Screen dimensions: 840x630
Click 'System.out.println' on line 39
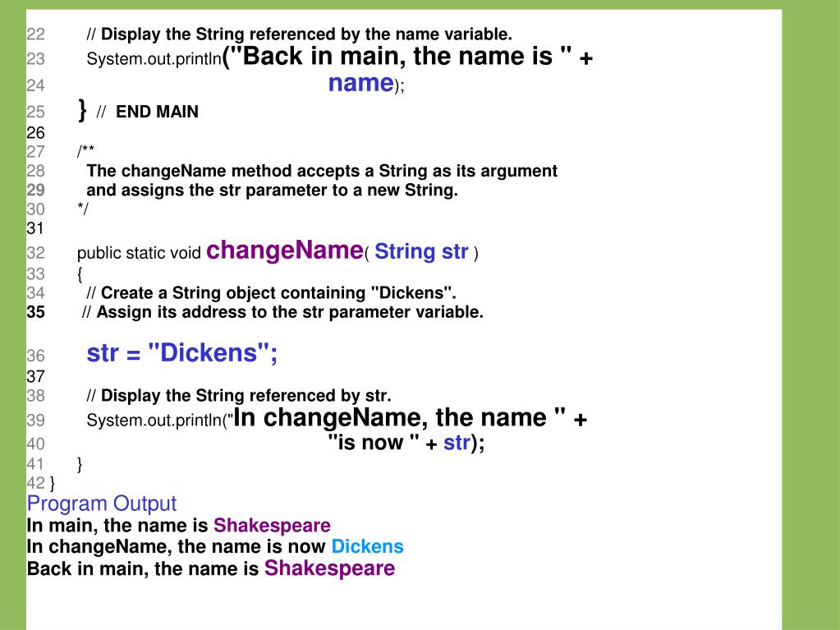pyautogui.click(x=154, y=421)
